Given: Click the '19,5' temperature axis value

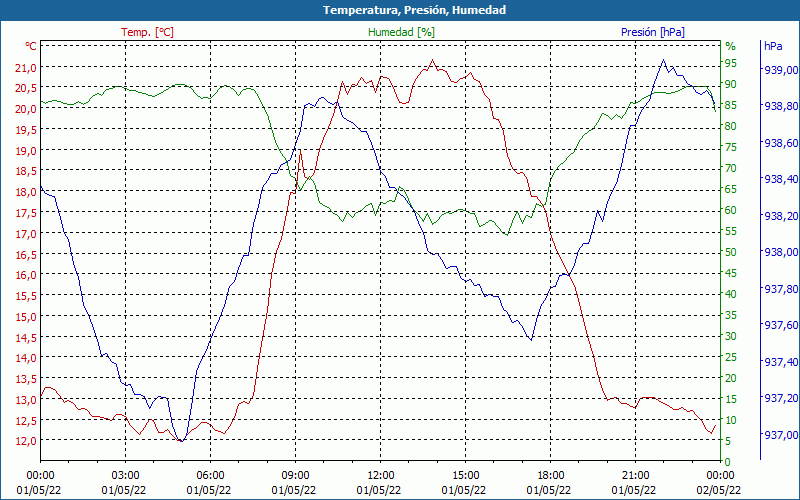Looking at the screenshot, I should pyautogui.click(x=26, y=130).
